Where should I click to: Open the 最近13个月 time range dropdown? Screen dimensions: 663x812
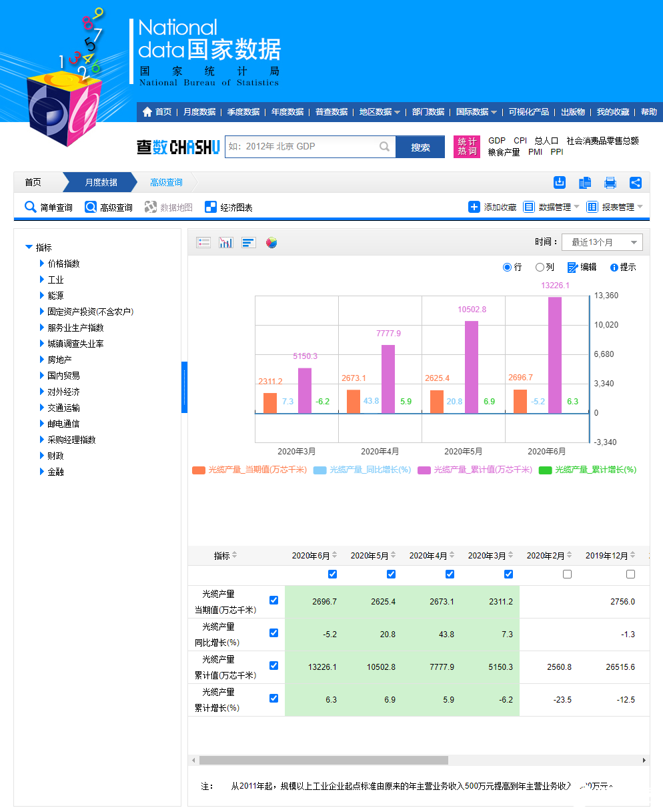(x=602, y=242)
